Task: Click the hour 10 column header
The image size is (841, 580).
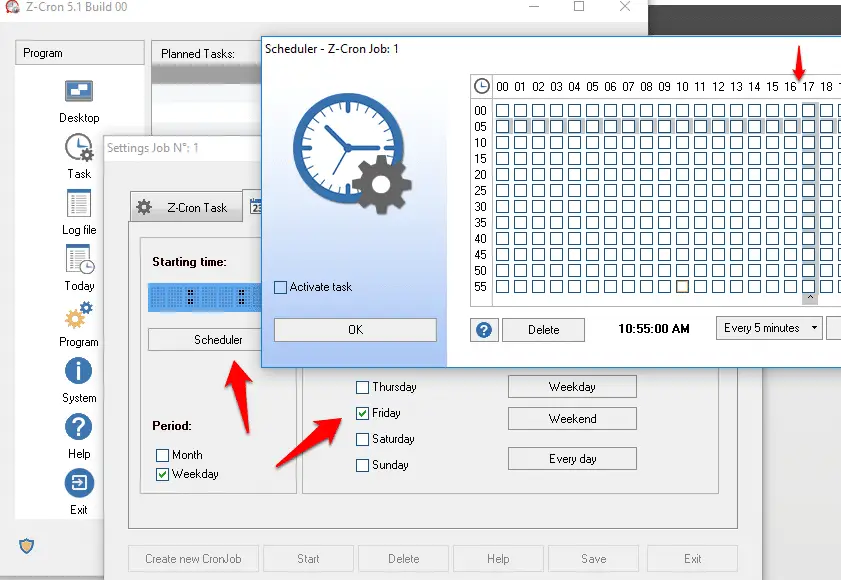Action: pos(682,87)
